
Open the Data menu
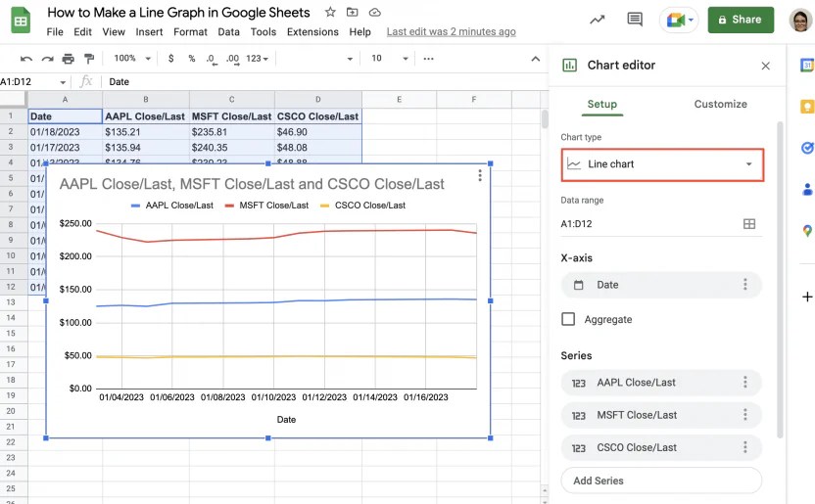pyautogui.click(x=228, y=32)
